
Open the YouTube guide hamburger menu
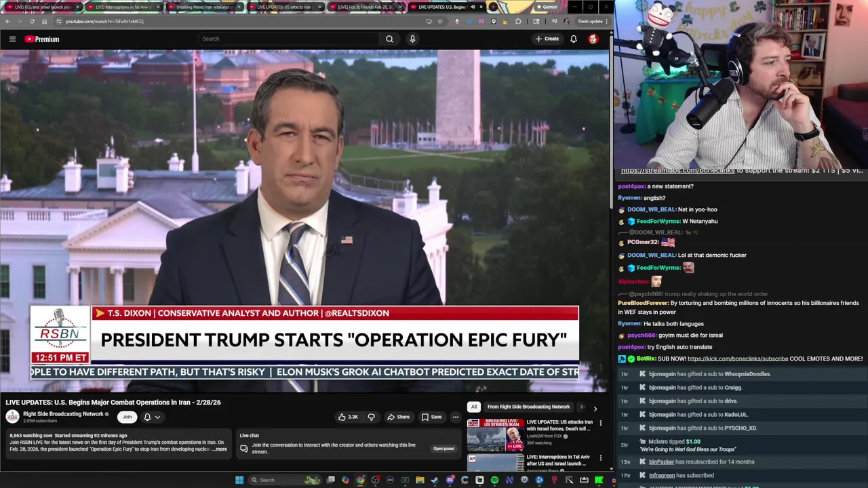tap(12, 39)
